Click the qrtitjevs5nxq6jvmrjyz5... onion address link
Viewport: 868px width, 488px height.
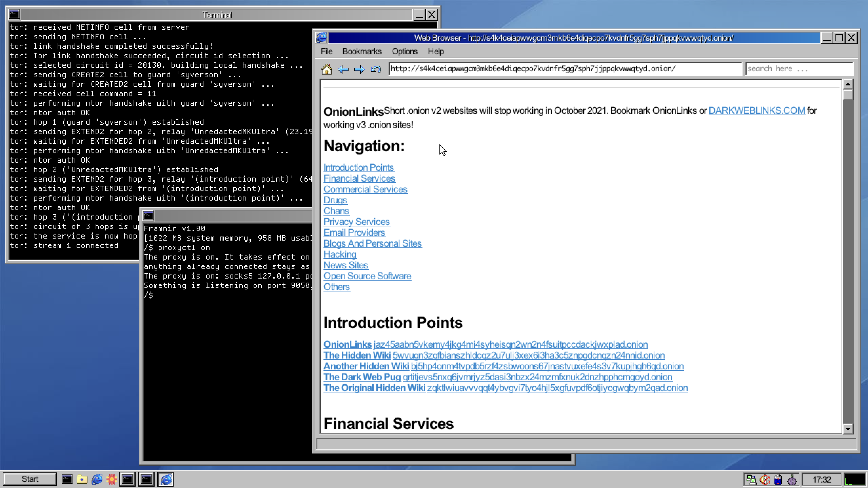(x=537, y=377)
